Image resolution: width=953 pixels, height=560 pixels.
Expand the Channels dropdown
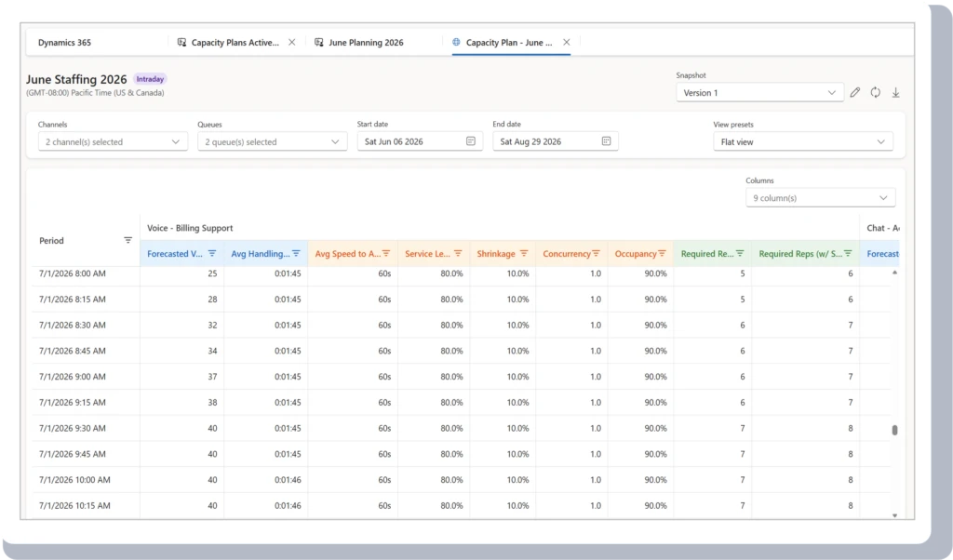[x=113, y=141]
